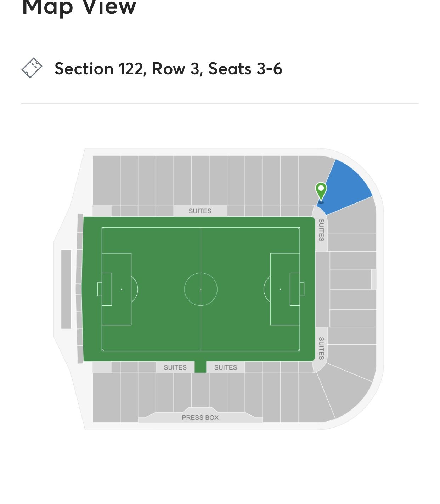Click the SUITES label above the pitch

click(200, 211)
